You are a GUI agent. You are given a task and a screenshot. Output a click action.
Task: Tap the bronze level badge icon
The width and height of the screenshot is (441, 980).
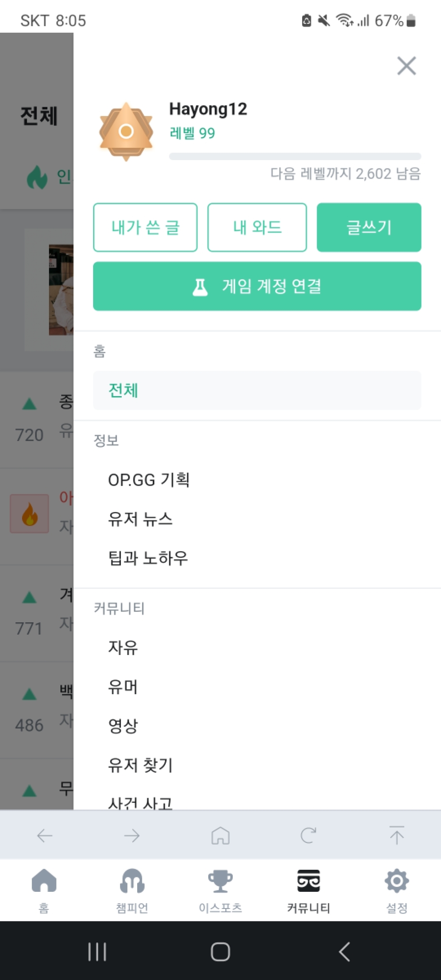point(126,131)
